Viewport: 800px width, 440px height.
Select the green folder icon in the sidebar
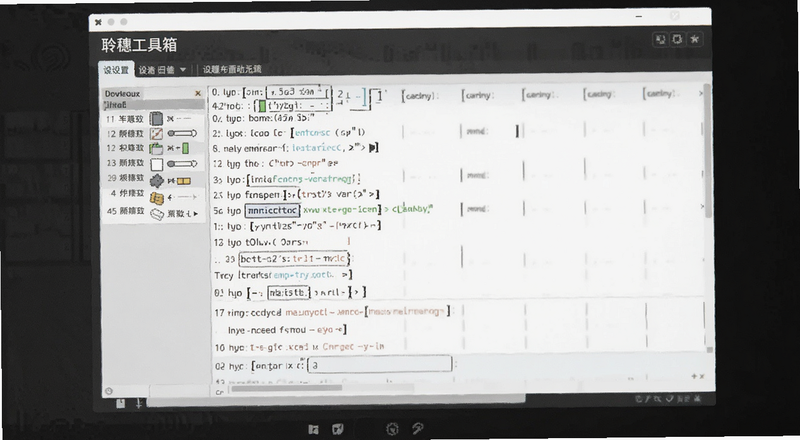[x=156, y=149]
